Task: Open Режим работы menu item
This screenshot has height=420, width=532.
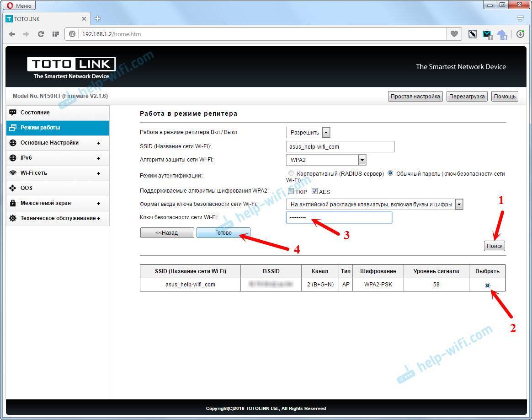Action: (58, 128)
